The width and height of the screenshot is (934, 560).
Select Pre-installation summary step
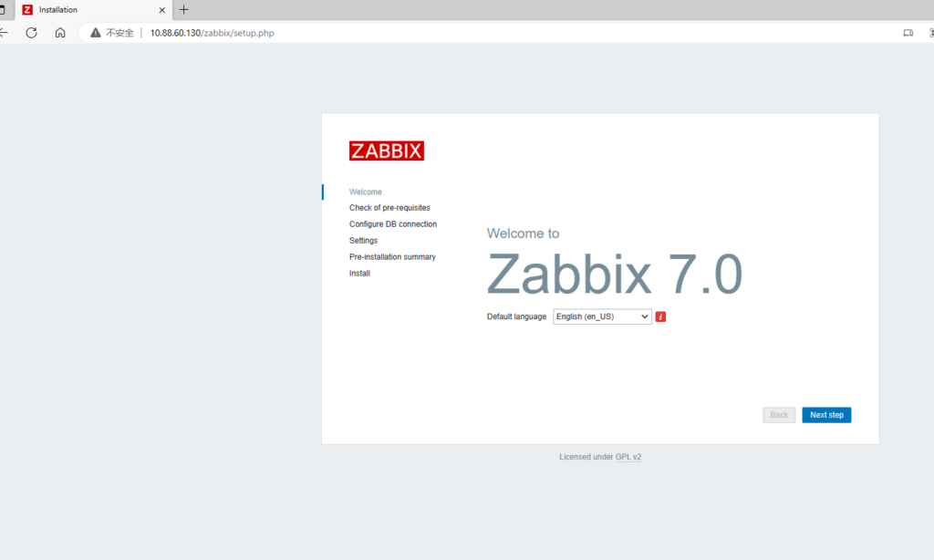tap(392, 257)
